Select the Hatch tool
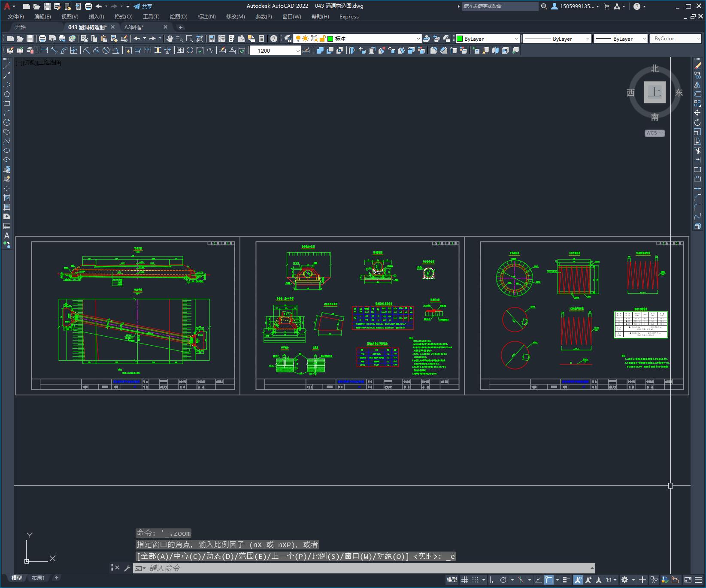This screenshot has width=706, height=588. click(7, 198)
